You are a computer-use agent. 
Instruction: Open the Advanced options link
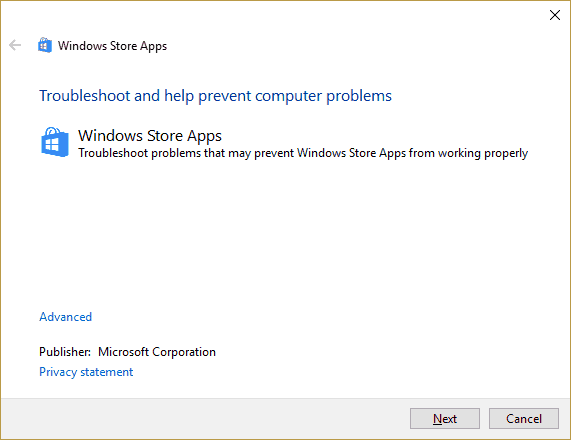[x=66, y=317]
